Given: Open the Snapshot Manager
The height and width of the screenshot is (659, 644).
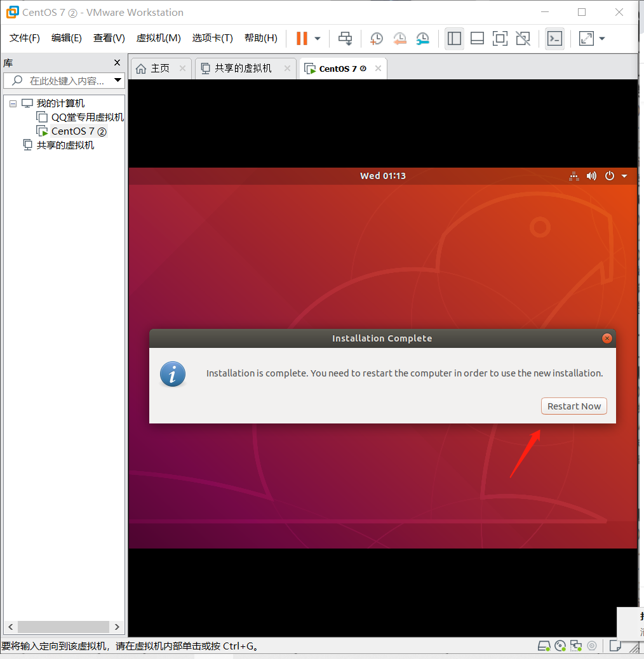Looking at the screenshot, I should [x=422, y=38].
